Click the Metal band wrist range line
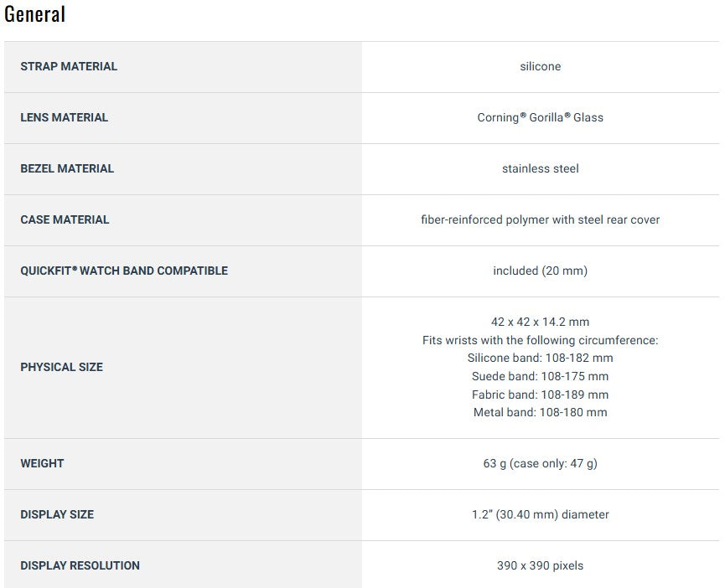The image size is (725, 588). pyautogui.click(x=540, y=412)
